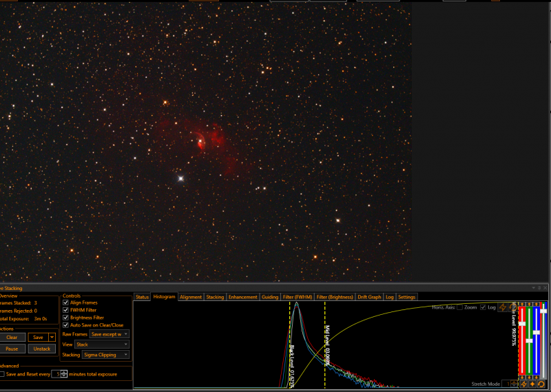Click the Stretch Mode stepper arrows
The image size is (551, 392).
tap(514, 384)
